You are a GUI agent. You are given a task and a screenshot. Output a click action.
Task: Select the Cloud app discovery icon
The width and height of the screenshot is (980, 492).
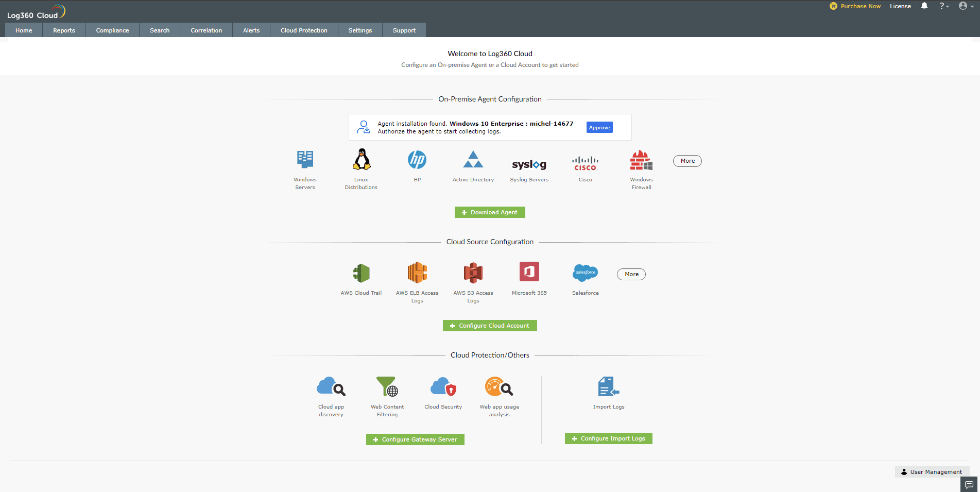331,386
